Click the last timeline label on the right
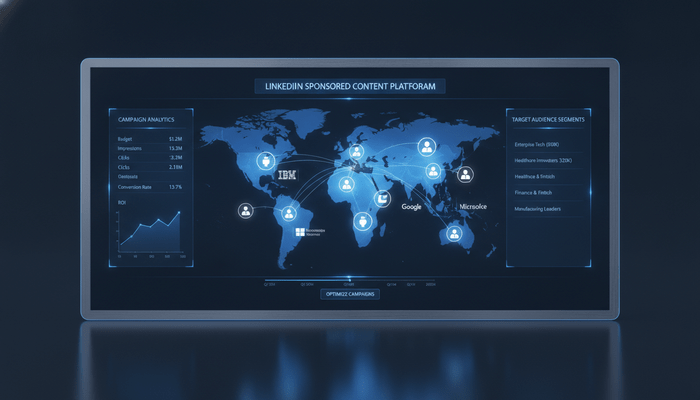700x400 pixels. point(430,284)
